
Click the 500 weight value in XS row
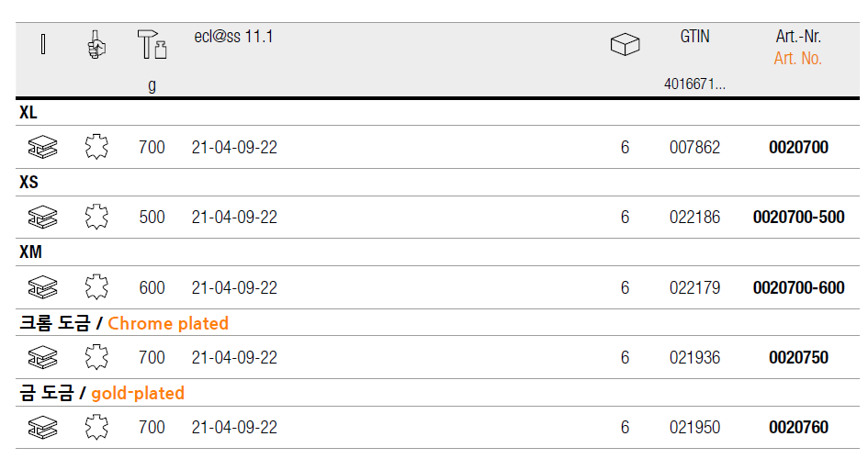152,218
